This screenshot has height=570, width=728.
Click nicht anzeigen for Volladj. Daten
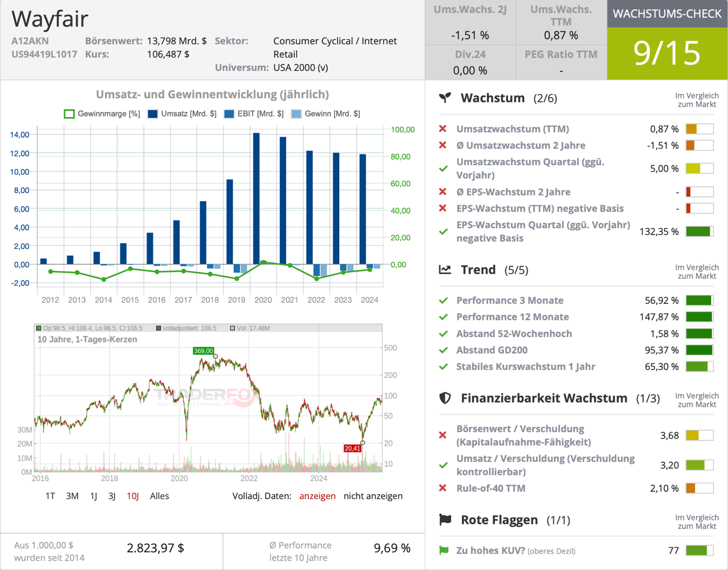[373, 495]
